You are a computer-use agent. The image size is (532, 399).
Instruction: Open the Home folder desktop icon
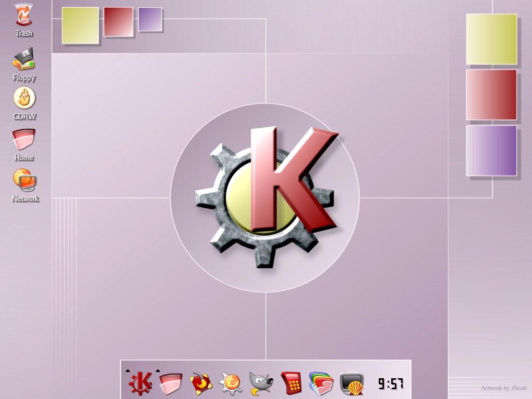[24, 139]
